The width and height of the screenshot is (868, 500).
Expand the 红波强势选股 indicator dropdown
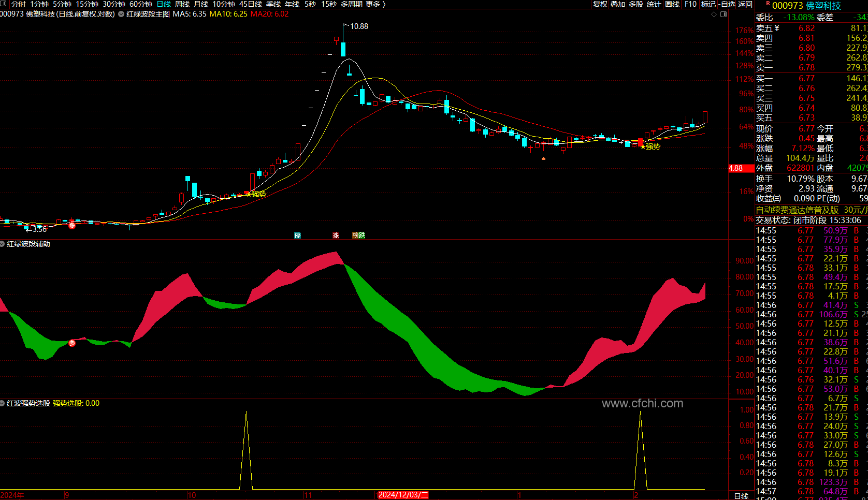pos(3,403)
